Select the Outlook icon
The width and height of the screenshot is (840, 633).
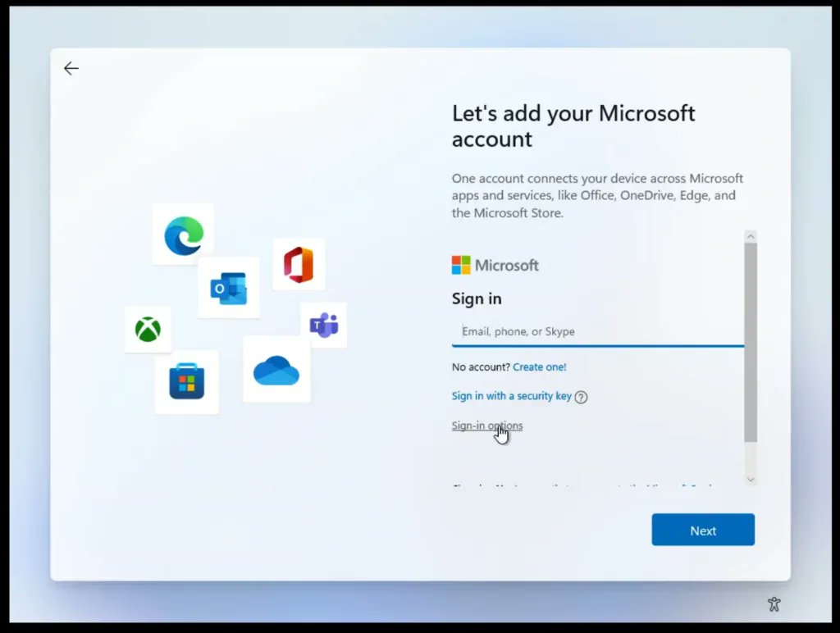[227, 289]
